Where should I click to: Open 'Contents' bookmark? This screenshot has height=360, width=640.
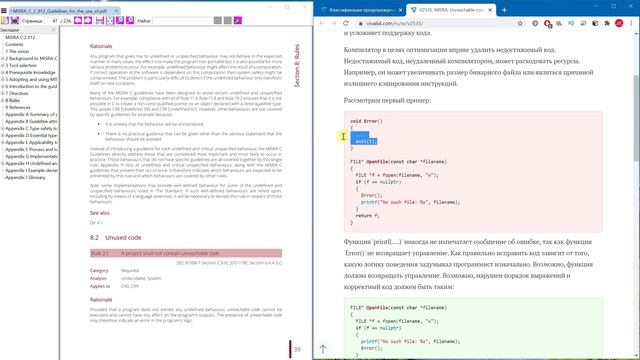(x=14, y=44)
